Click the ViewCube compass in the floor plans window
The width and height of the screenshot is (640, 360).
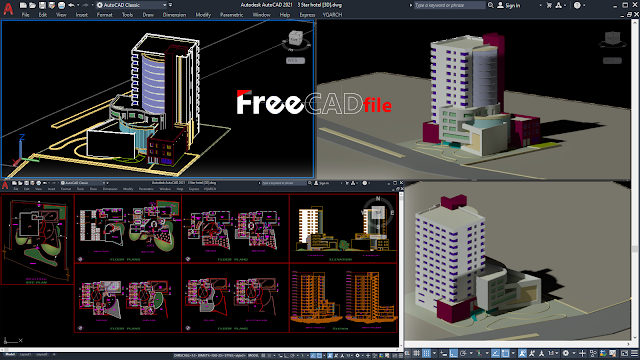(378, 212)
